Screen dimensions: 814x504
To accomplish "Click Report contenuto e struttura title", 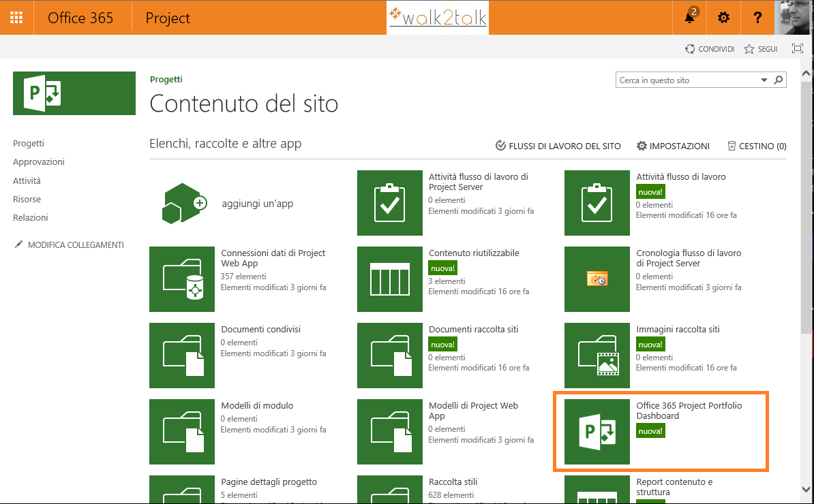I will click(674, 487).
